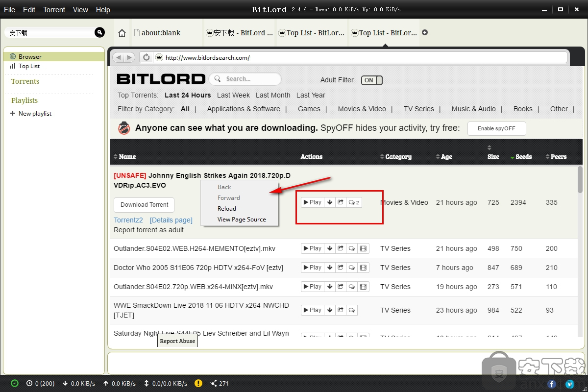The width and height of the screenshot is (588, 392).
Task: Play the Doctor Who torrent
Action: [313, 268]
